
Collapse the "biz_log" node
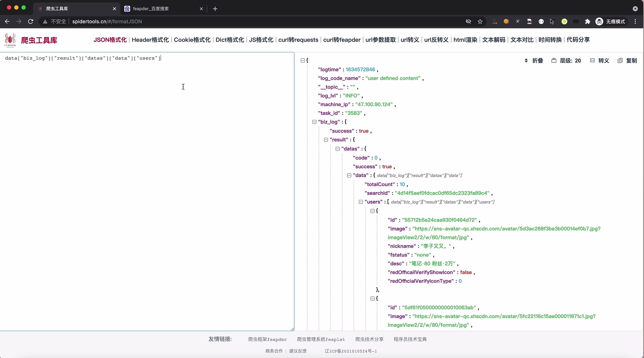(314, 122)
